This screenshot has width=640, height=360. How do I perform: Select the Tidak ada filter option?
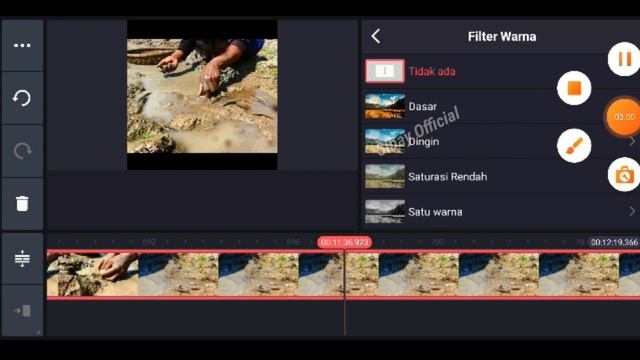coord(500,71)
